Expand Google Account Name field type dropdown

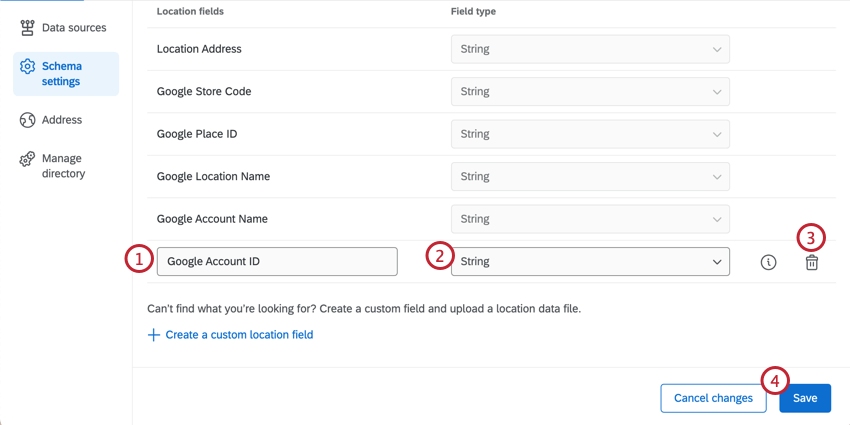click(x=590, y=219)
